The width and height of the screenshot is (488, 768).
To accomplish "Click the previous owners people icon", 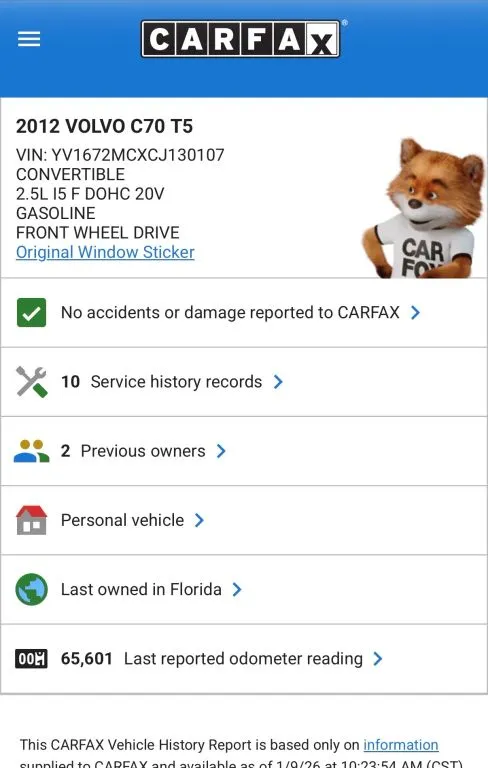I will pyautogui.click(x=31, y=451).
